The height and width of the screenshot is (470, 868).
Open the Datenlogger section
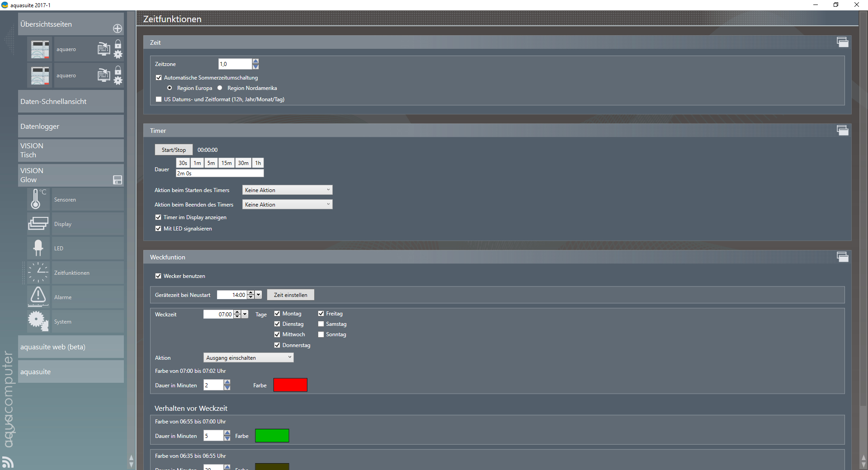pyautogui.click(x=71, y=127)
